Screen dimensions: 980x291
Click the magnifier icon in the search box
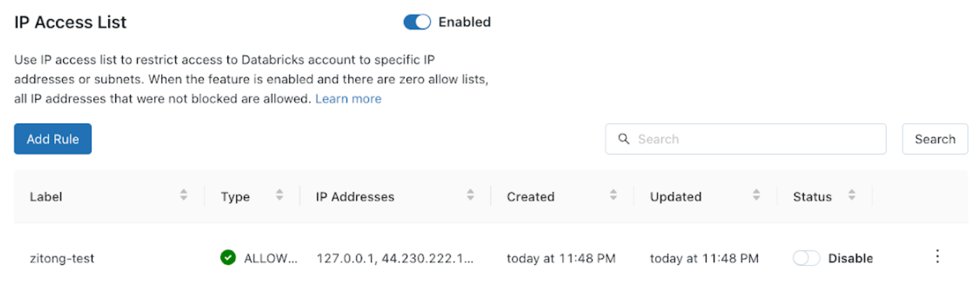(x=625, y=139)
